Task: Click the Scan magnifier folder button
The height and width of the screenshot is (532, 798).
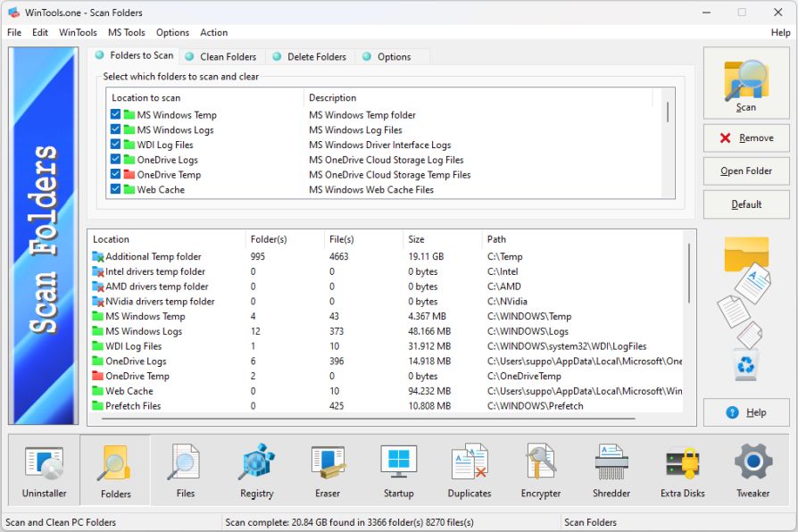Action: [746, 84]
